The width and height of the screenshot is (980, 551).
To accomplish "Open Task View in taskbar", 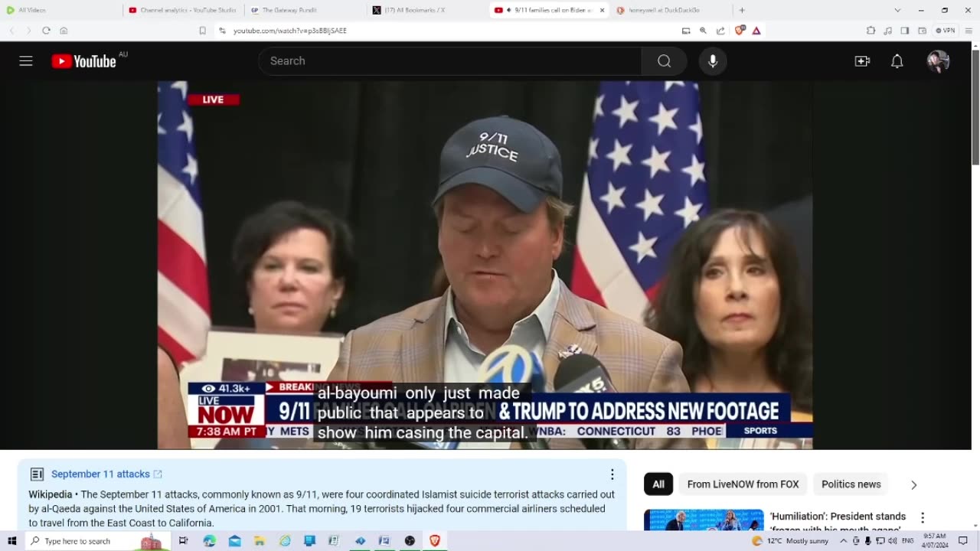I will click(x=184, y=541).
